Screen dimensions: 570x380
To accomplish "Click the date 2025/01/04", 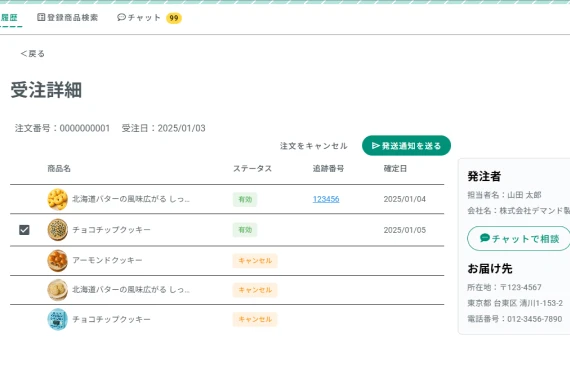I will click(405, 199).
